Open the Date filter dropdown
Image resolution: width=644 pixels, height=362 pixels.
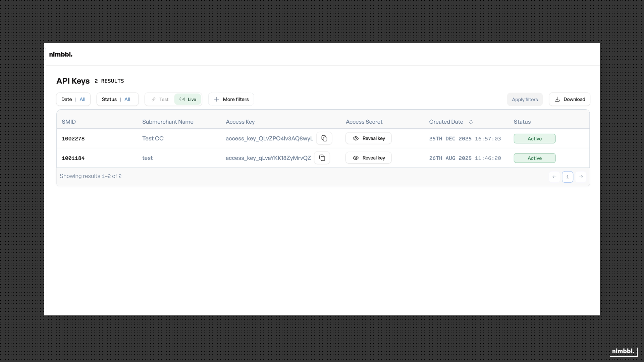[73, 99]
